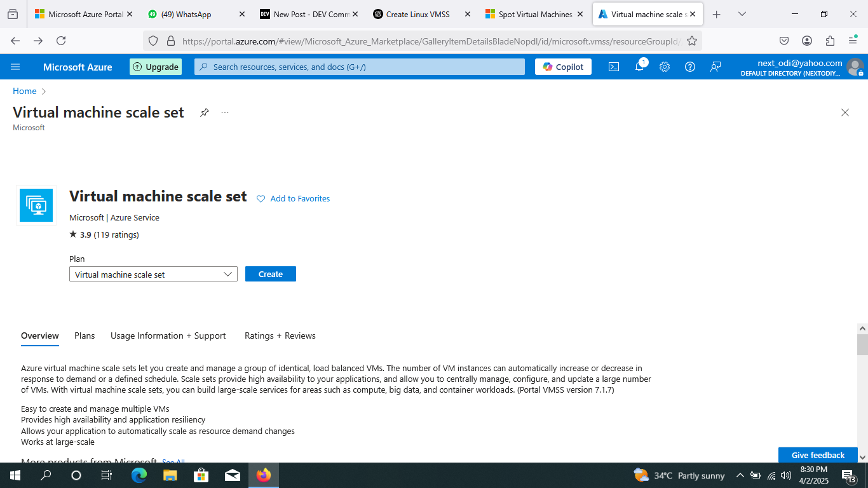Click the account avatar picture
The image size is (868, 488).
[855, 67]
